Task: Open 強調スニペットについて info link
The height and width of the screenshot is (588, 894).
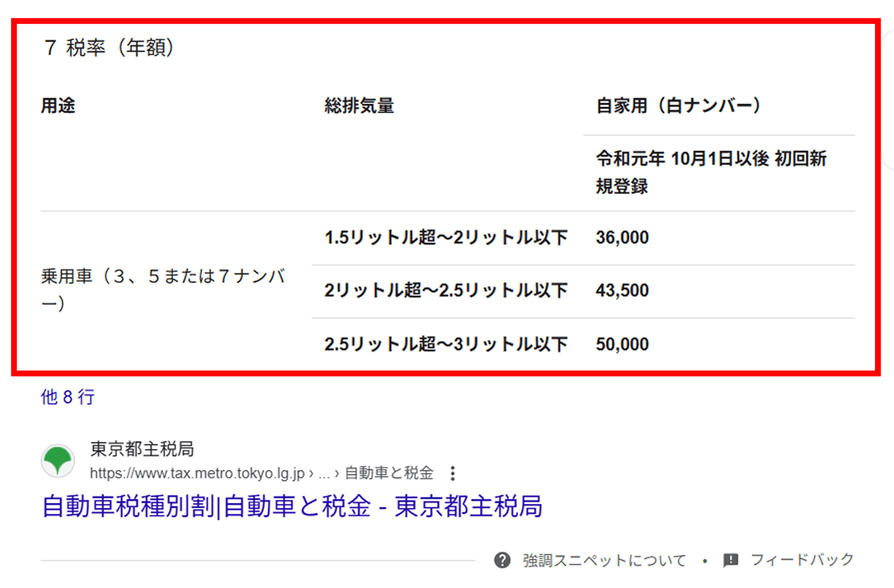Action: coord(604,560)
